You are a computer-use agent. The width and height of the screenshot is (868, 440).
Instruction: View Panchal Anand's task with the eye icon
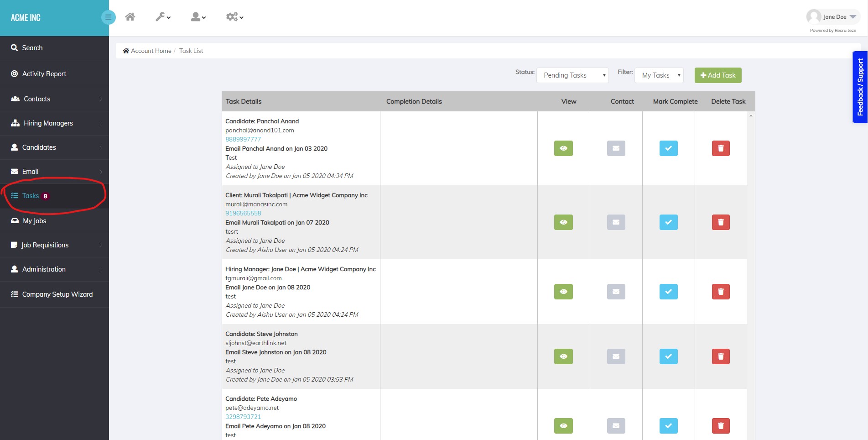click(x=563, y=148)
